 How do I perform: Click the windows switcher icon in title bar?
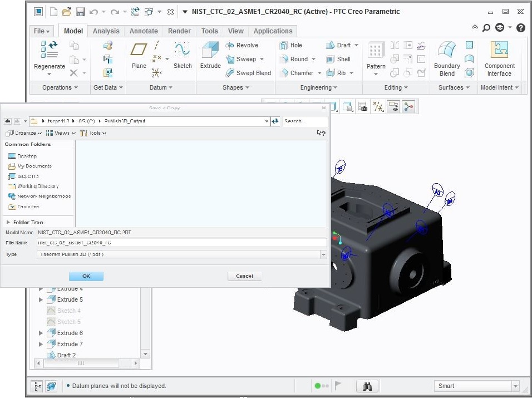tap(149, 12)
